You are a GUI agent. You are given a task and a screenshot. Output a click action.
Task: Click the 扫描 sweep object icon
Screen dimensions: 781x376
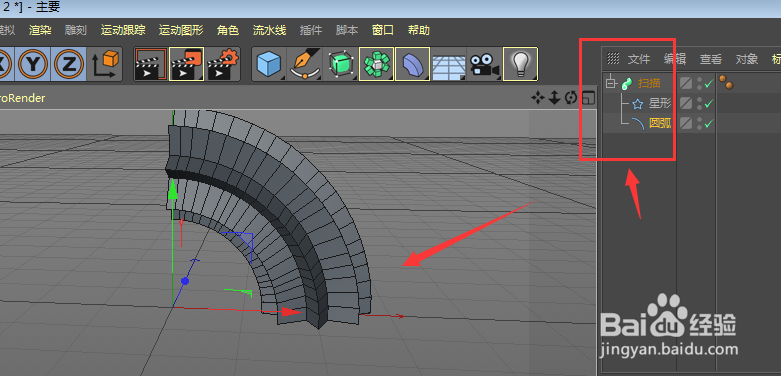coord(627,83)
